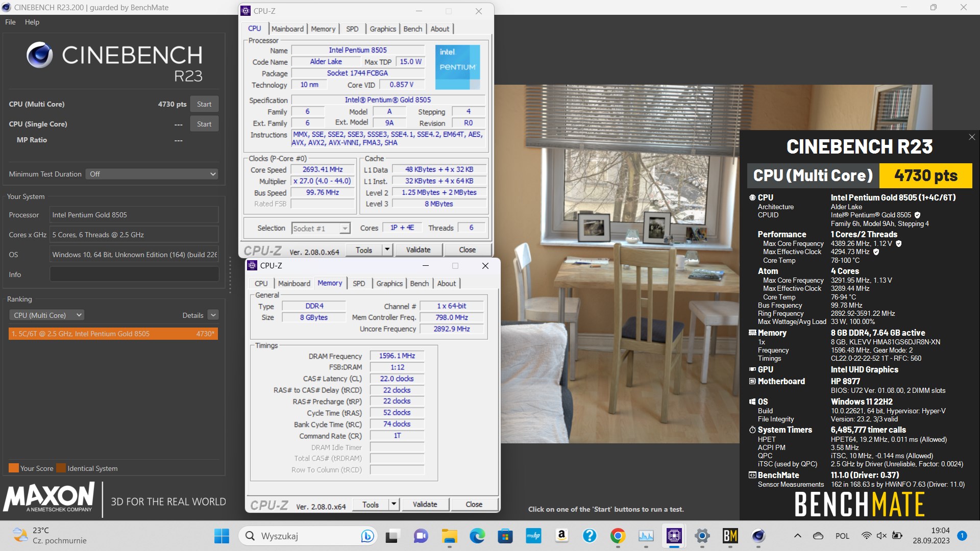Click the Cinebench app icon in title bar

coord(7,7)
